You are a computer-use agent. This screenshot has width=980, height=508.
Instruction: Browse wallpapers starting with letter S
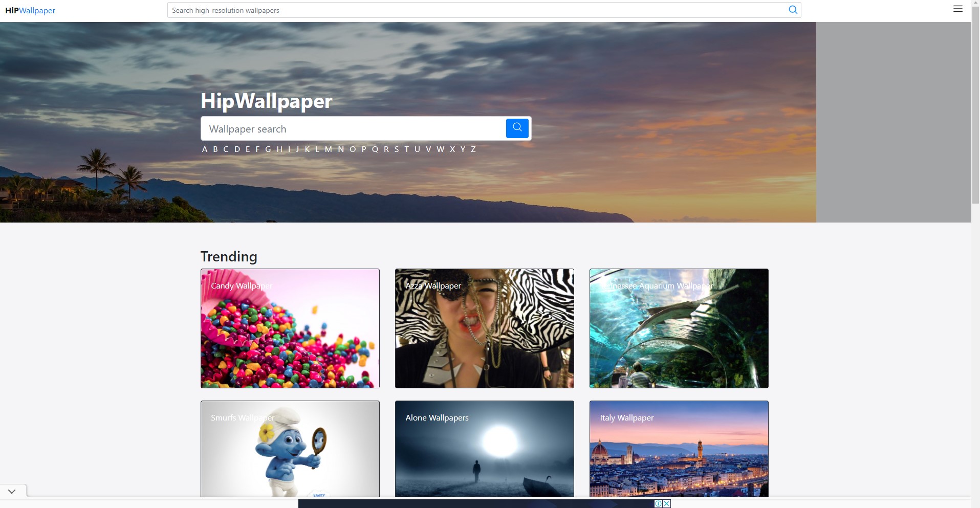pyautogui.click(x=397, y=149)
